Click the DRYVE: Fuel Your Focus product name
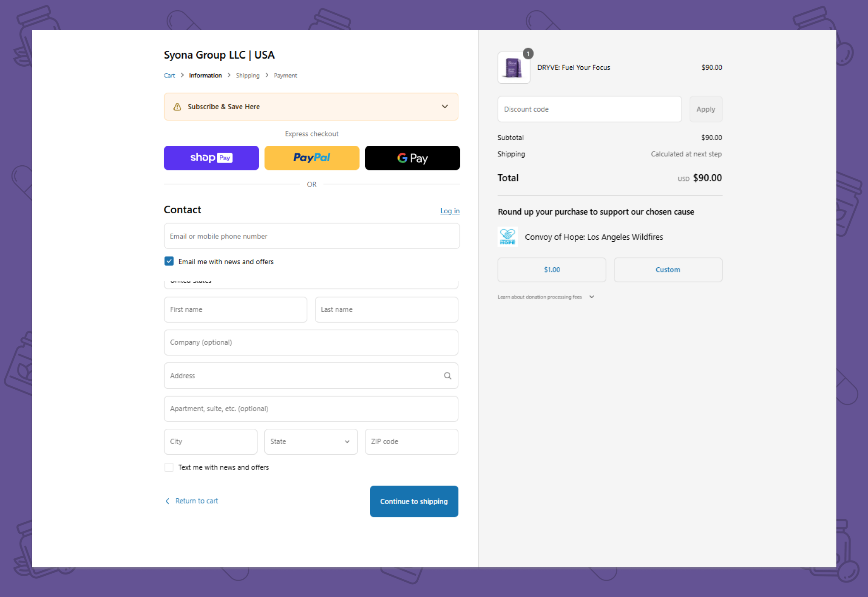 point(573,68)
